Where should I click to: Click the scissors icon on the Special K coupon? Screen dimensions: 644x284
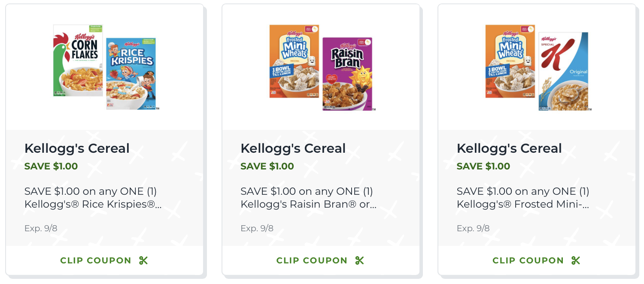[x=576, y=260]
